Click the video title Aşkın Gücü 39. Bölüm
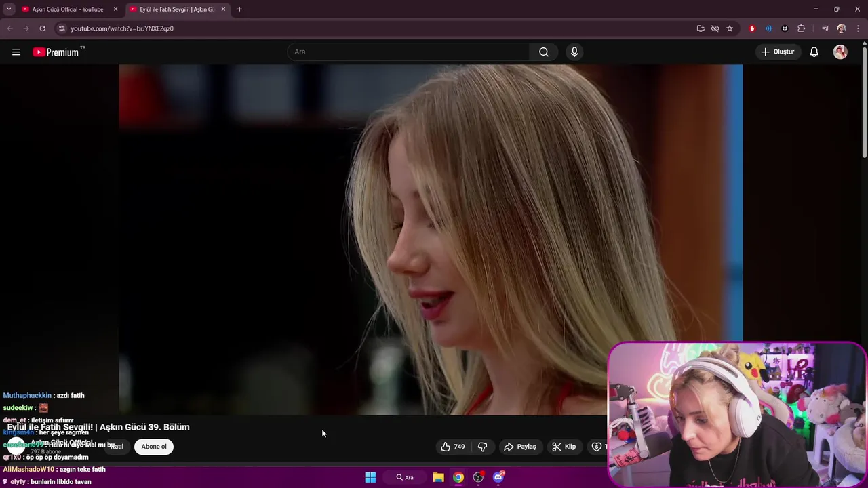 tap(98, 427)
